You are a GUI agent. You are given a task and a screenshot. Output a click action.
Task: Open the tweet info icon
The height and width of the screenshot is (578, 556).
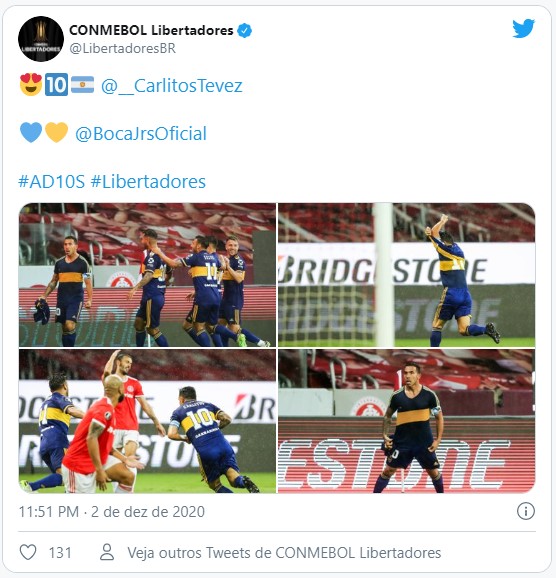click(x=525, y=511)
